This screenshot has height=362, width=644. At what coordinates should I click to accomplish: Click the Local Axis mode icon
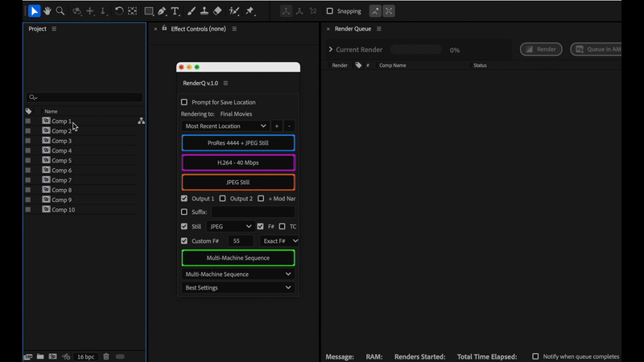286,11
